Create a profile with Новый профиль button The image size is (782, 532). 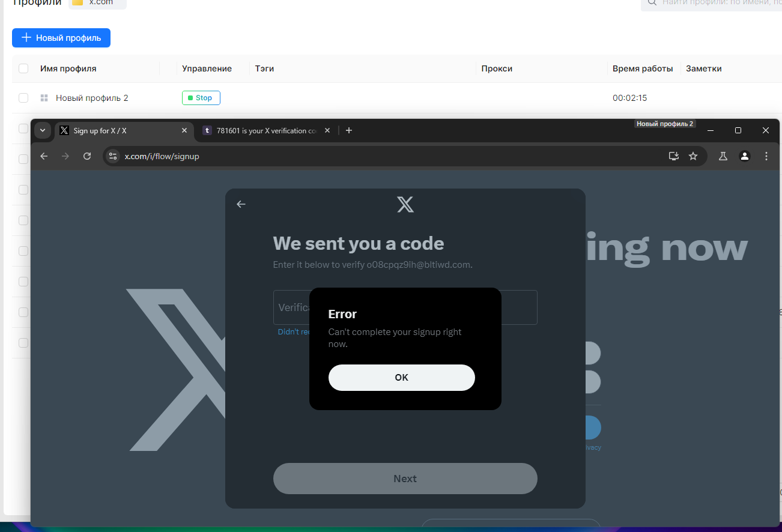click(61, 38)
